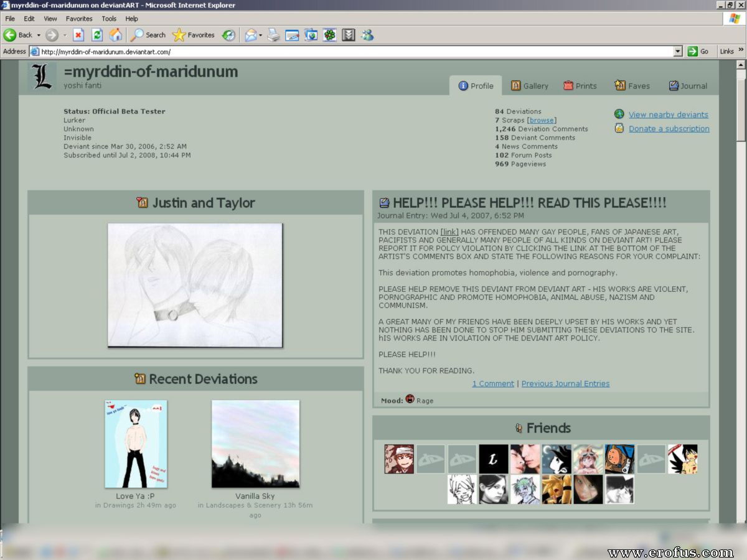The image size is (747, 560).
Task: Click the Mail envelope toolbar icon
Action: pyautogui.click(x=250, y=35)
